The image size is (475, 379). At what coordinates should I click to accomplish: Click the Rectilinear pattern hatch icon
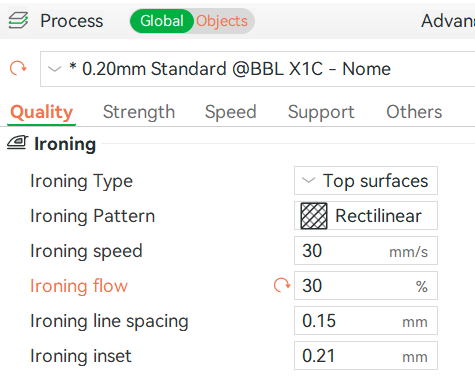pyautogui.click(x=314, y=216)
